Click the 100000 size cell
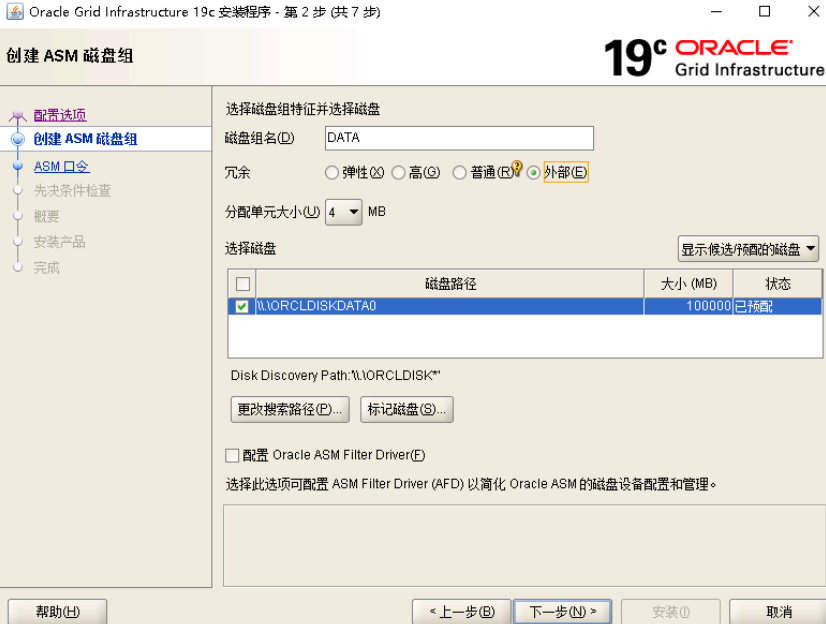The image size is (826, 624). click(x=689, y=306)
